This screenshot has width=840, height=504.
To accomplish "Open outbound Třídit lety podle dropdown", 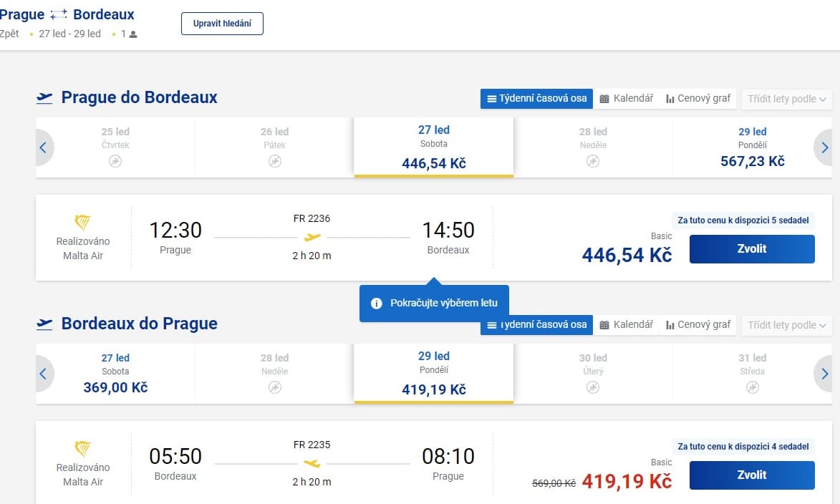I will tap(786, 99).
